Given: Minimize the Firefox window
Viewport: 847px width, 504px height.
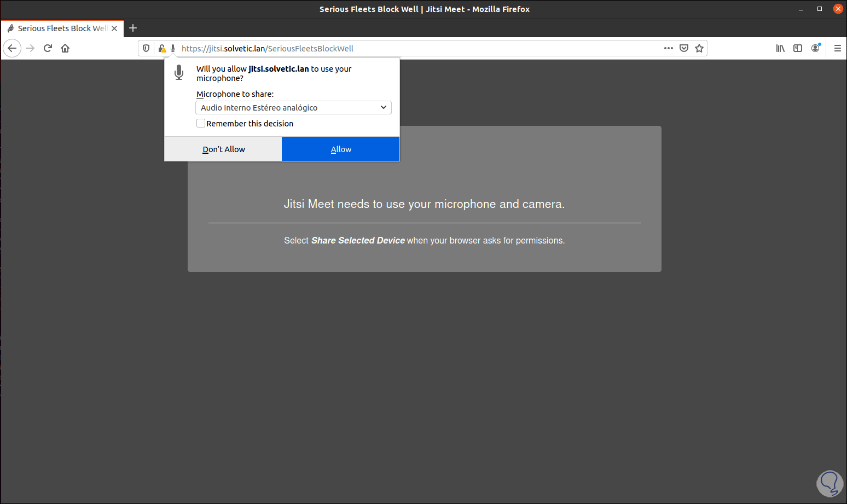Looking at the screenshot, I should point(801,9).
